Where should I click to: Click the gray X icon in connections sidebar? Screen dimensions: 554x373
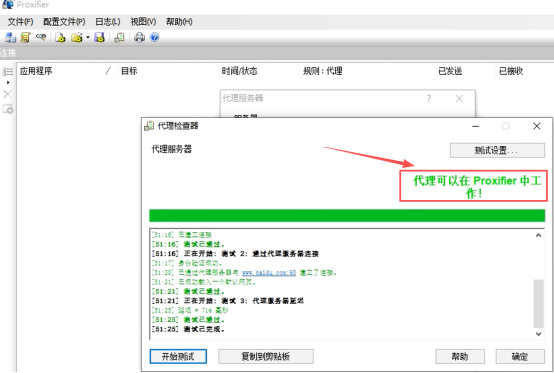click(7, 94)
